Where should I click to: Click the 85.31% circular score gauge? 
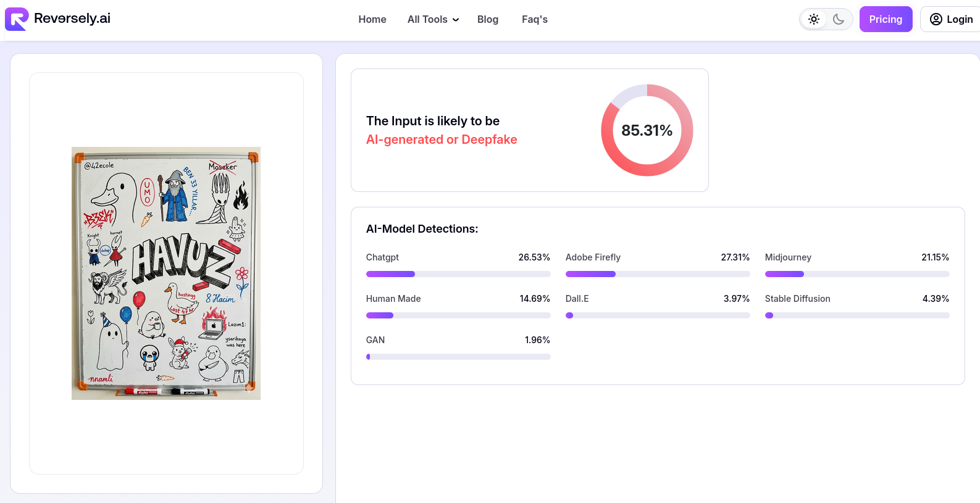pyautogui.click(x=647, y=130)
